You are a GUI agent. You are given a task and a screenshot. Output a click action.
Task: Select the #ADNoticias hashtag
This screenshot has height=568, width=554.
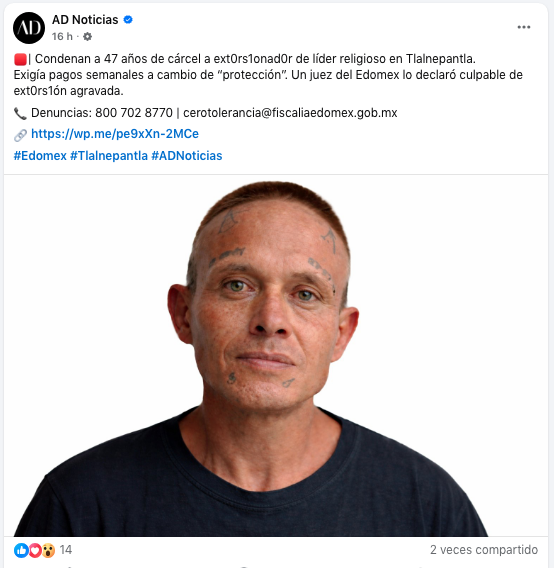(x=187, y=156)
